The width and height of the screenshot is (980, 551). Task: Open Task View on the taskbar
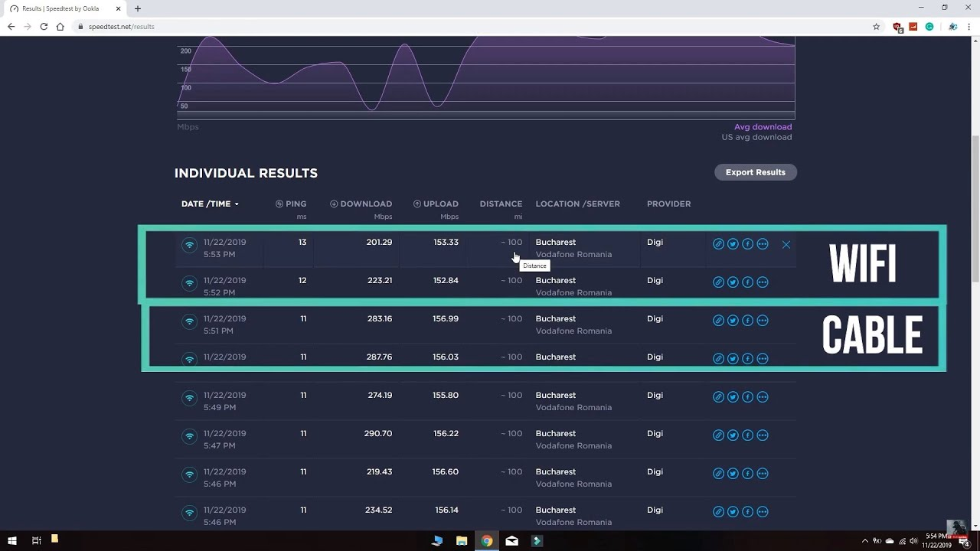(x=36, y=541)
